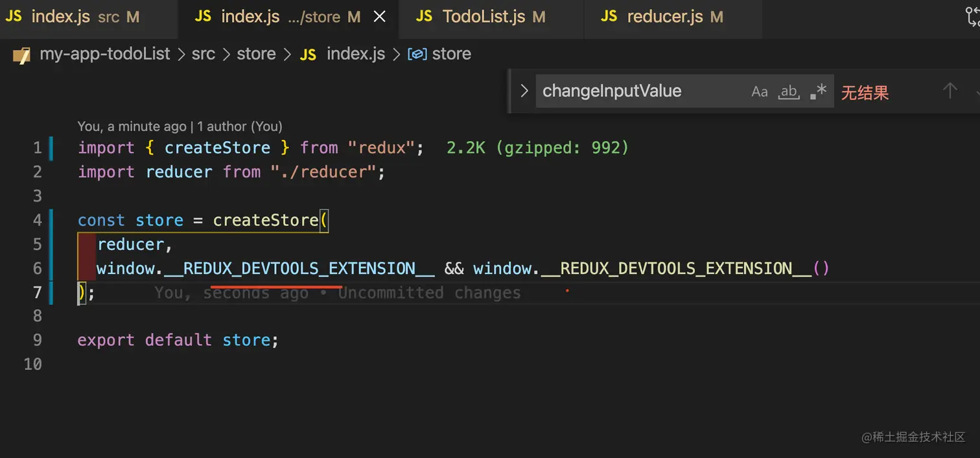Viewport: 980px width, 458px height.
Task: Click the my-app-todoList breadcrumb folder icon
Action: [21, 54]
